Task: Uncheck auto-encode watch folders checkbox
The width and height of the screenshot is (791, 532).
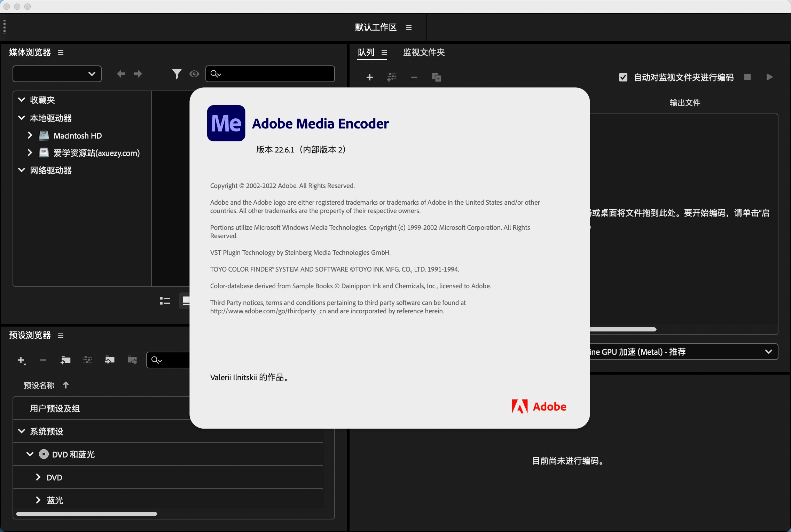Action: [623, 77]
